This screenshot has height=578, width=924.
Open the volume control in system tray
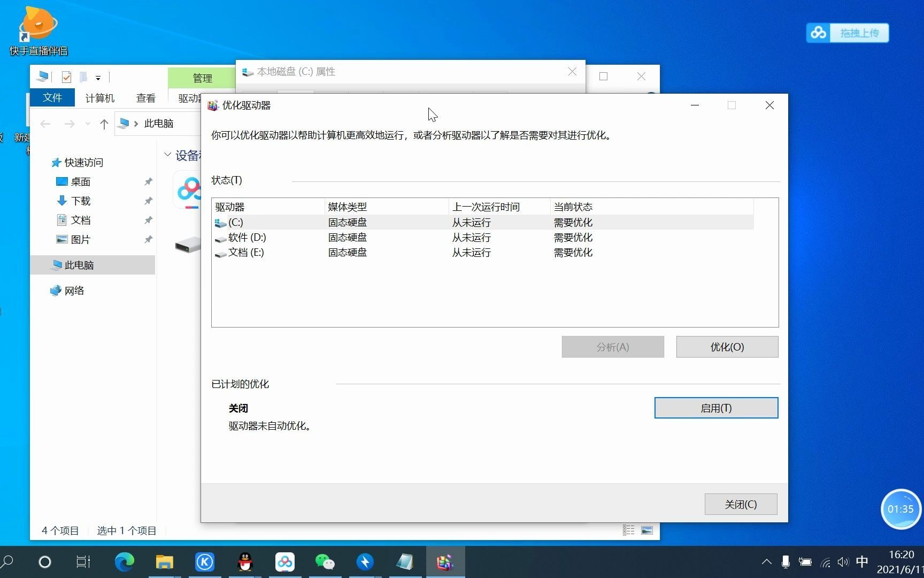[x=843, y=561]
